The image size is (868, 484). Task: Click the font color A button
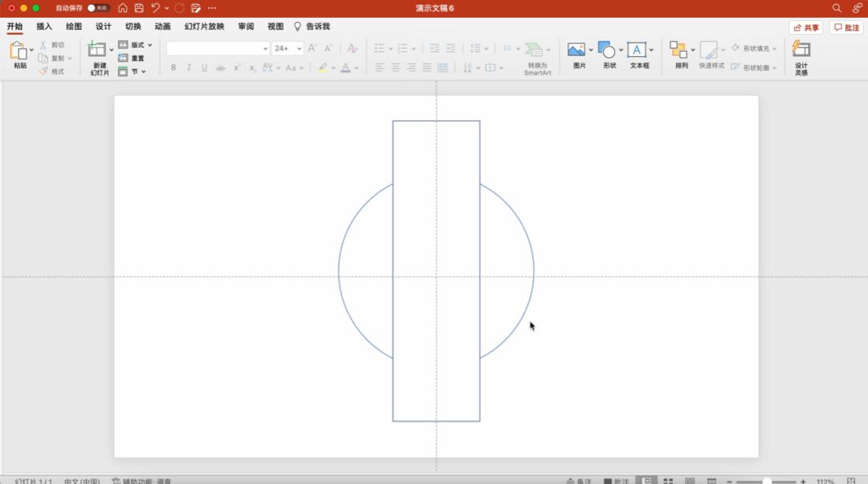click(x=346, y=68)
